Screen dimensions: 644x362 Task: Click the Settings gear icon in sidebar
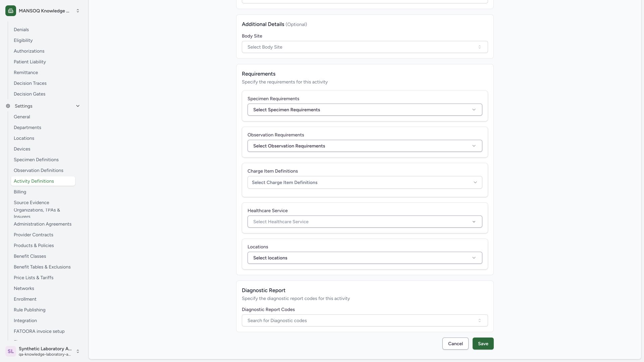coord(8,106)
